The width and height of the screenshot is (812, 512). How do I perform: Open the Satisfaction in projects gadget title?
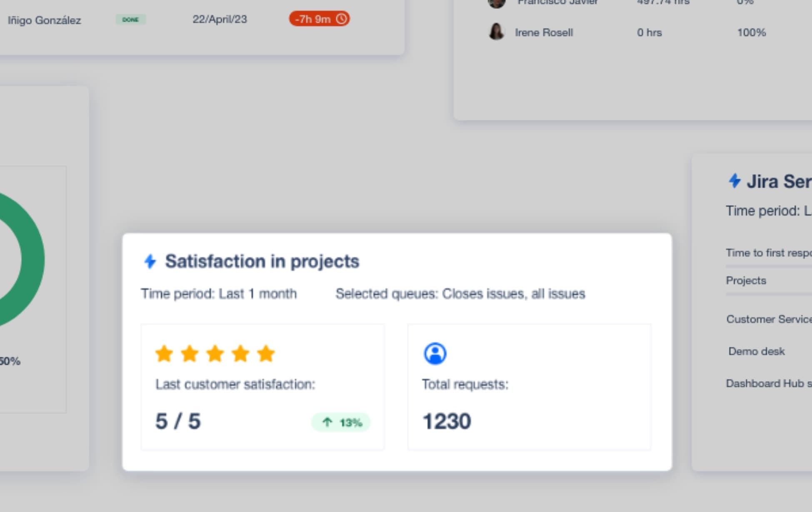click(x=262, y=261)
